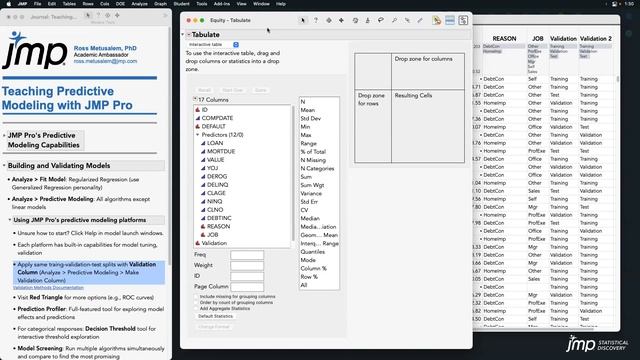Click the Validation column type icon
This screenshot has height=360, width=640.
click(x=198, y=243)
